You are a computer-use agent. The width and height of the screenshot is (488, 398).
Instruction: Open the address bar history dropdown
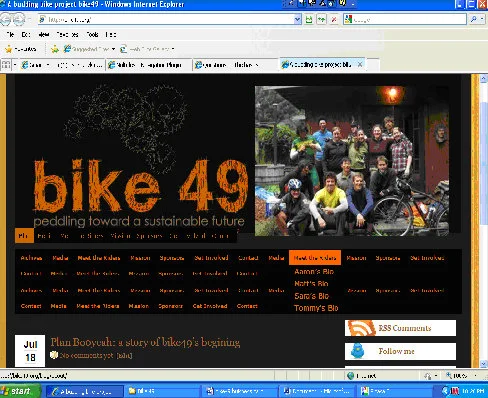[x=298, y=20]
